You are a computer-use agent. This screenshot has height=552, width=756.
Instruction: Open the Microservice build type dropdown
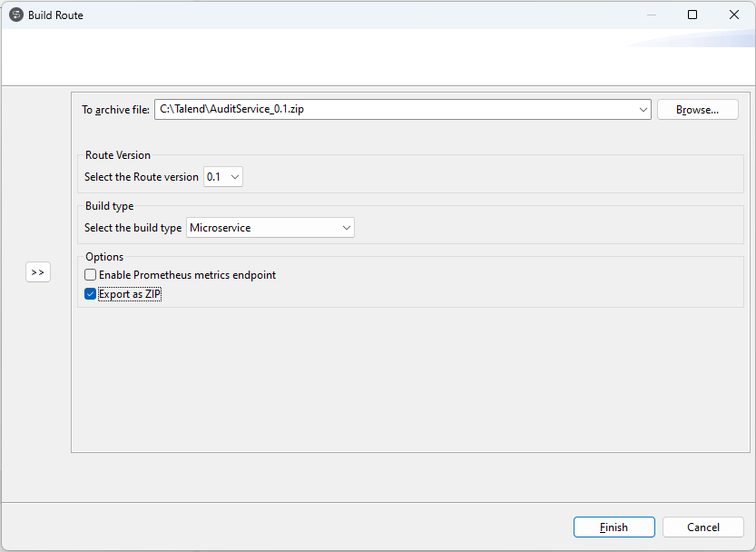[x=347, y=228]
